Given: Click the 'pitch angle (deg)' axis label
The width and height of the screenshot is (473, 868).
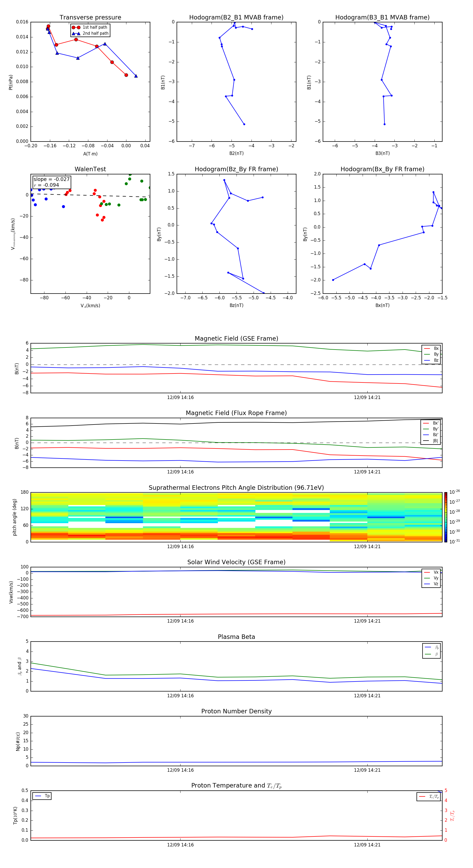Looking at the screenshot, I should click(x=14, y=517).
